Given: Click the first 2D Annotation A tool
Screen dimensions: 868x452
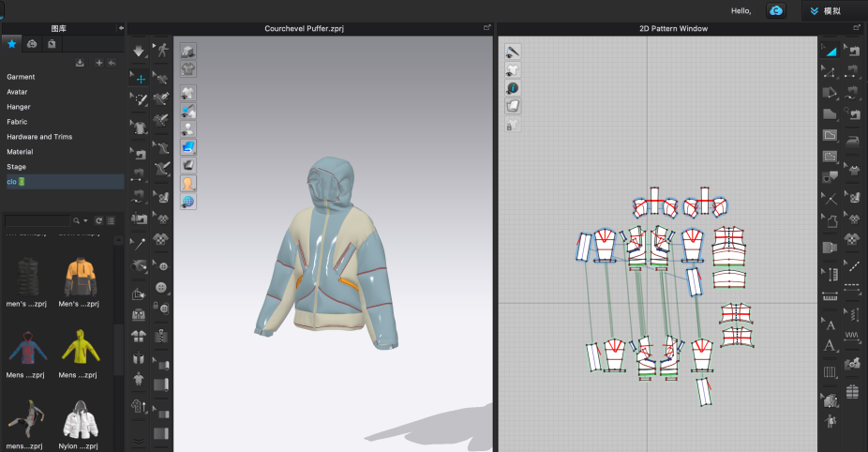Looking at the screenshot, I should tap(830, 324).
